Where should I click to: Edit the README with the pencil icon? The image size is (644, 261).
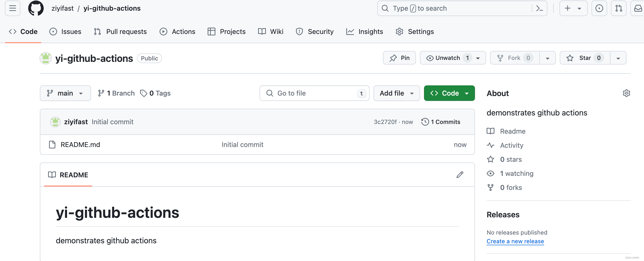tap(460, 175)
